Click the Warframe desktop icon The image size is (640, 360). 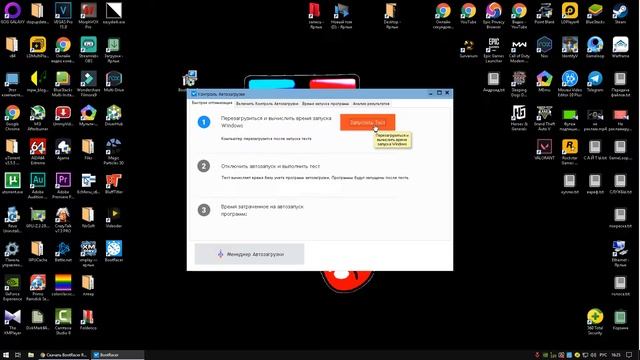click(x=620, y=47)
